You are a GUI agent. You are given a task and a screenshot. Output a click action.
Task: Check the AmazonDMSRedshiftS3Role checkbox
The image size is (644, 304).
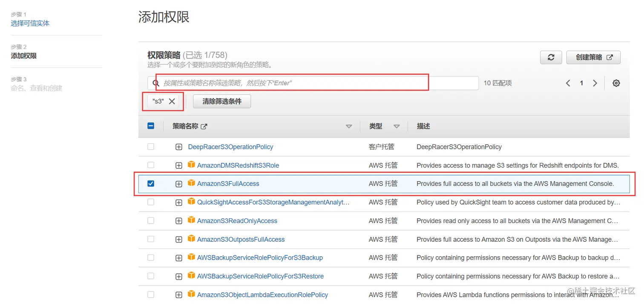[x=151, y=165]
